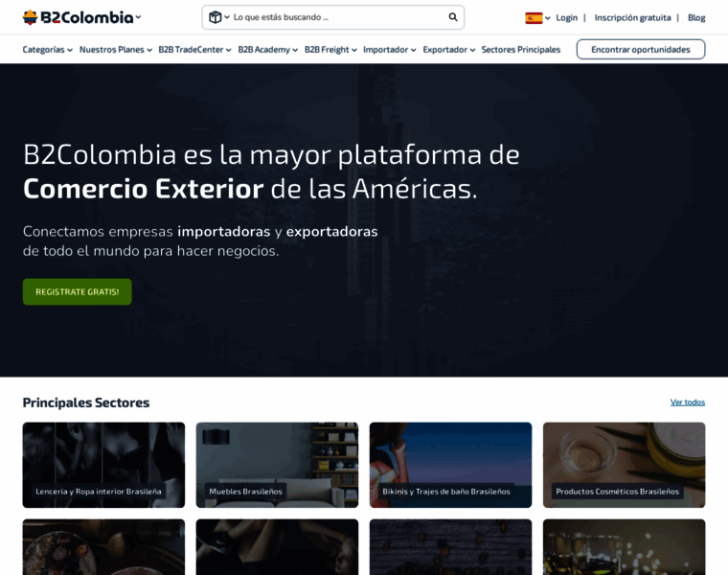Expand the B2B Freight menu
The width and height of the screenshot is (728, 575).
[330, 49]
